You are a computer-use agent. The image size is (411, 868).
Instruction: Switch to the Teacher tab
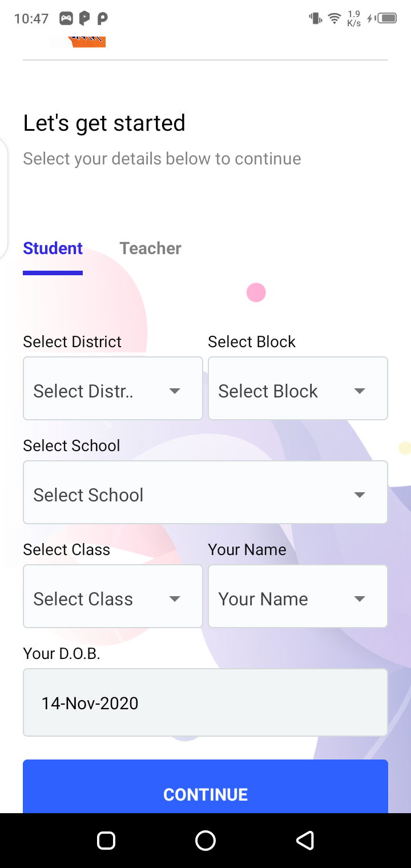point(150,248)
